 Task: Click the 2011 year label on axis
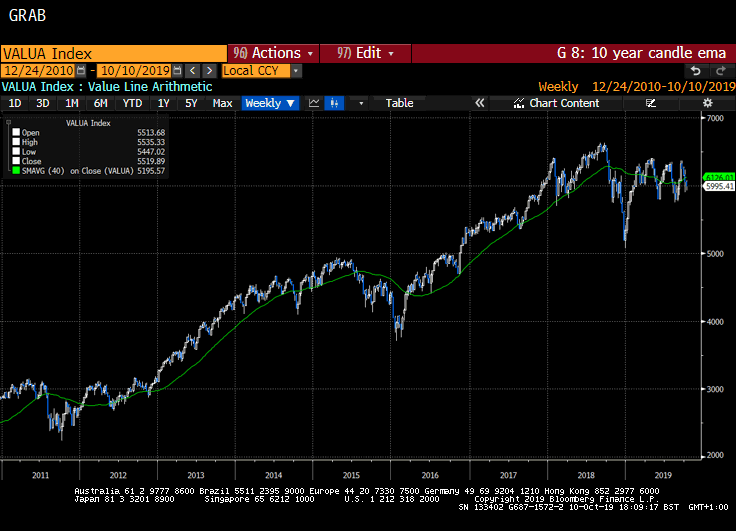click(40, 475)
